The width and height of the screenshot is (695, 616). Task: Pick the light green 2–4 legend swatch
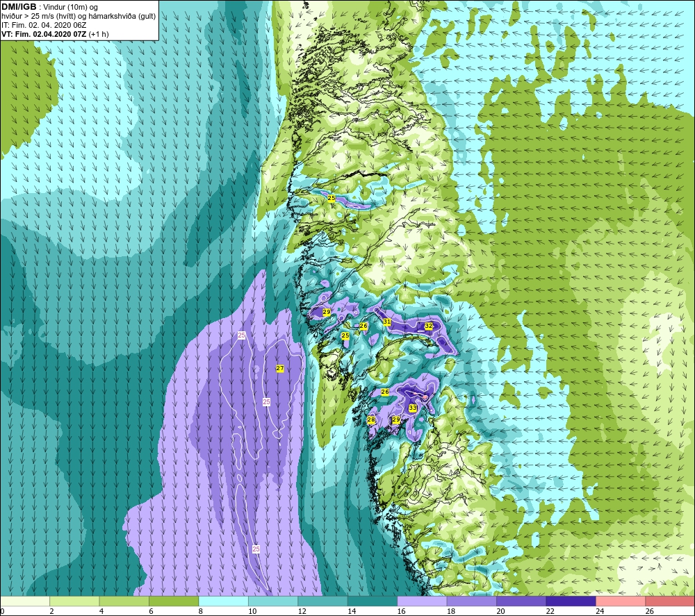tap(74, 601)
